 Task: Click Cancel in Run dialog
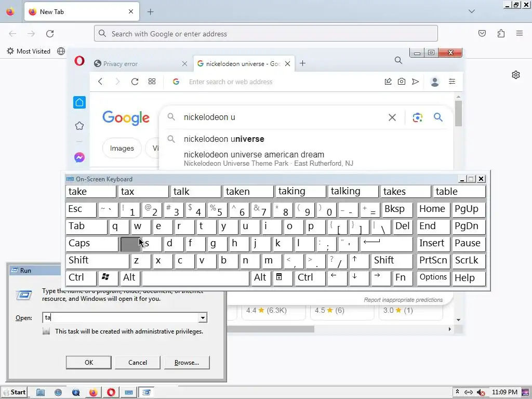(x=137, y=362)
